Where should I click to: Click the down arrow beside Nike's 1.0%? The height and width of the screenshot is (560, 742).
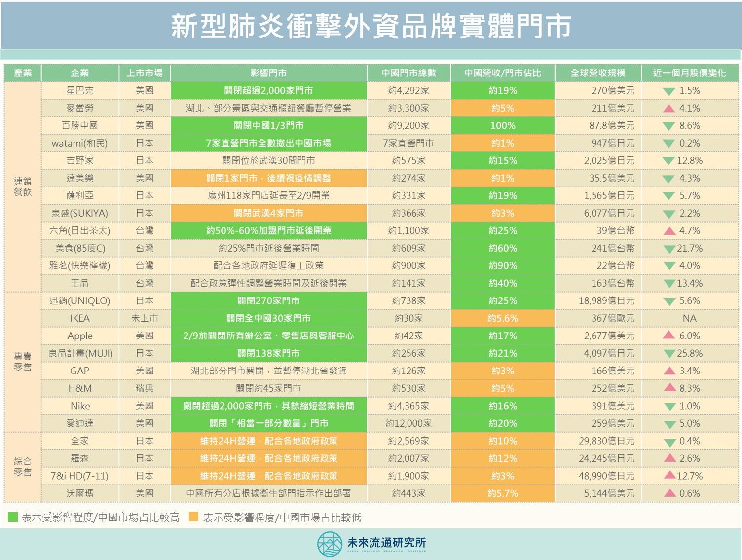tap(669, 407)
